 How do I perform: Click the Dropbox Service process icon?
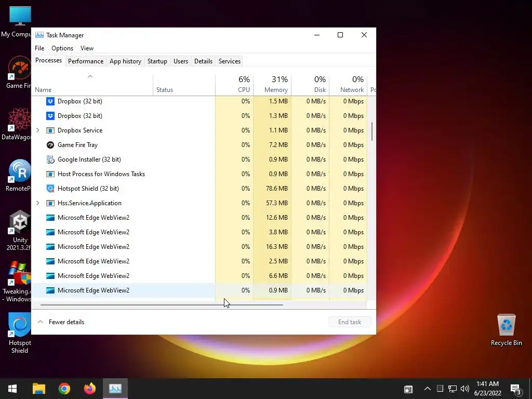point(50,130)
